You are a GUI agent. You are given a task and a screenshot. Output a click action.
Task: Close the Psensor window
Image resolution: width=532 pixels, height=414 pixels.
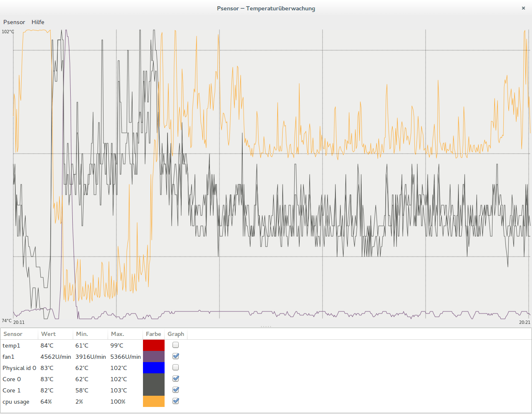pyautogui.click(x=523, y=8)
